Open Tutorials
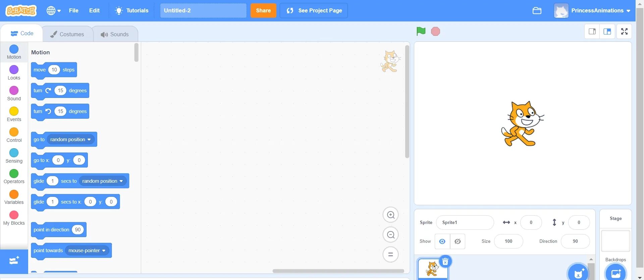The image size is (644, 280). [x=132, y=11]
